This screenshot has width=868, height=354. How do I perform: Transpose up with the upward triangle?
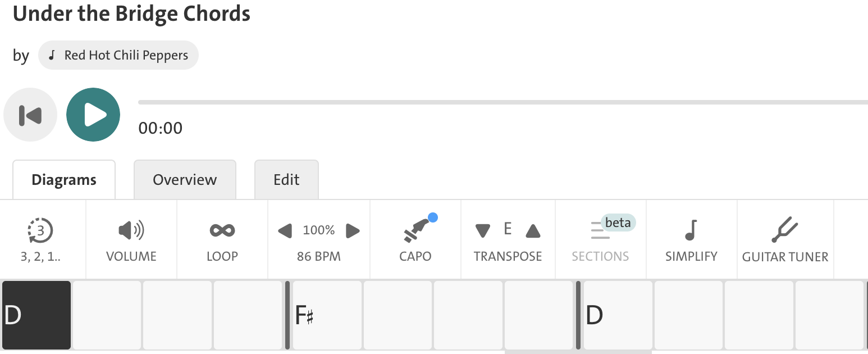533,230
